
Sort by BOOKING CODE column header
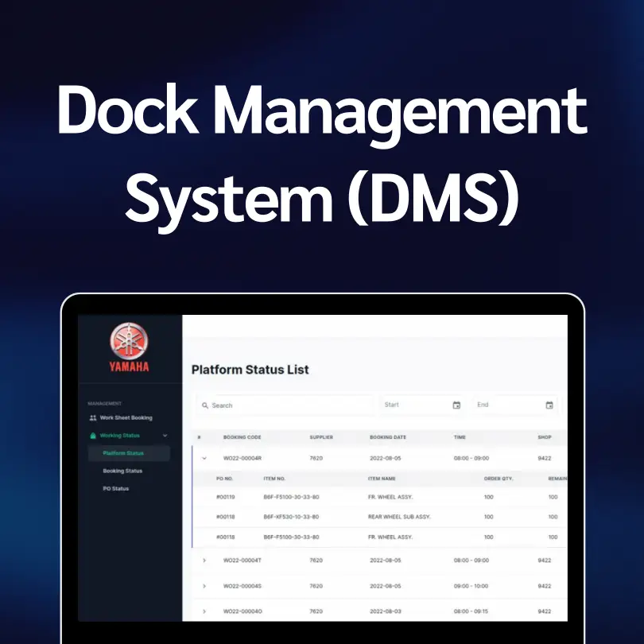242,437
